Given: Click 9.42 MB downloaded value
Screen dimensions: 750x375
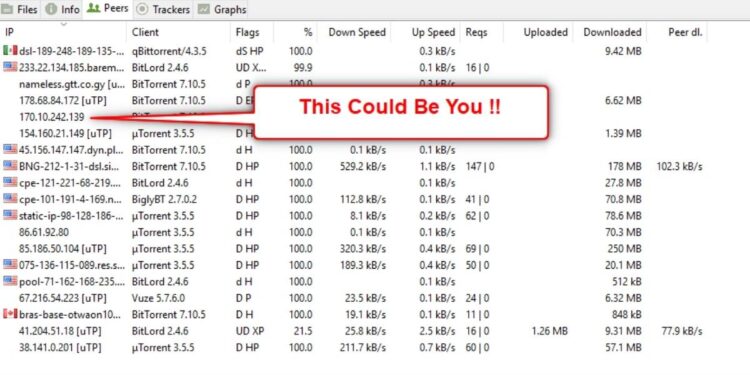Looking at the screenshot, I should coord(623,51).
